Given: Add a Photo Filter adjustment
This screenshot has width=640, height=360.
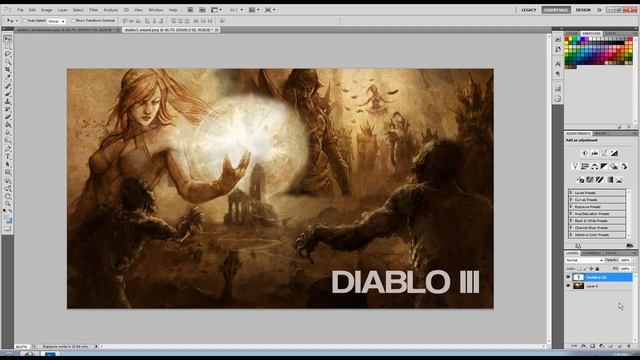Looking at the screenshot, I should click(614, 166).
